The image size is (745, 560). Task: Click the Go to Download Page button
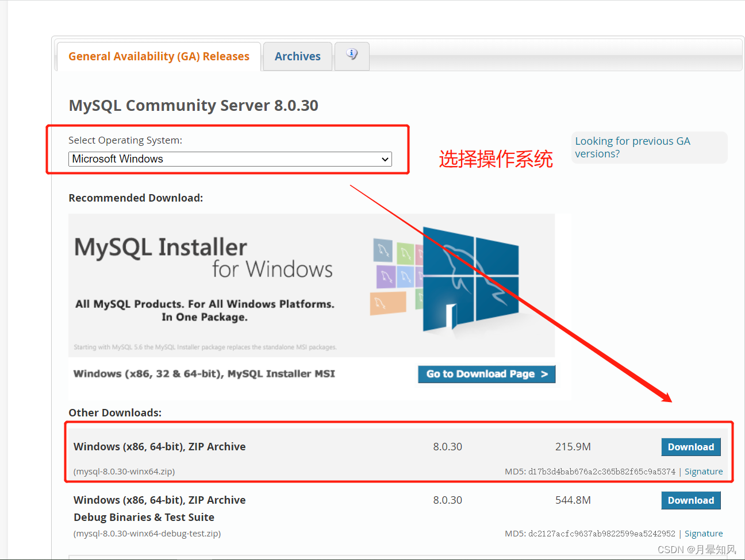point(486,374)
